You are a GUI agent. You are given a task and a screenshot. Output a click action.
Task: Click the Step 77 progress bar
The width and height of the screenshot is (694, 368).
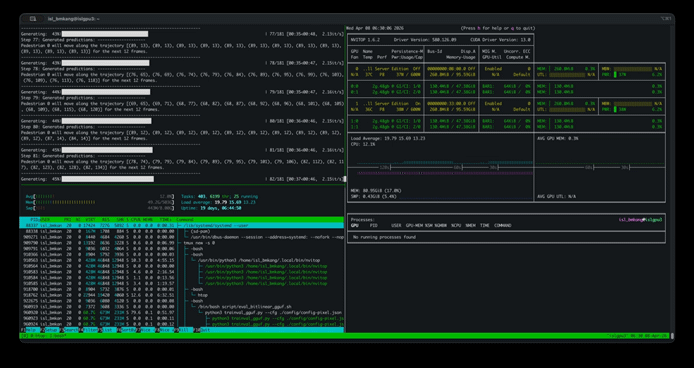[x=105, y=34]
